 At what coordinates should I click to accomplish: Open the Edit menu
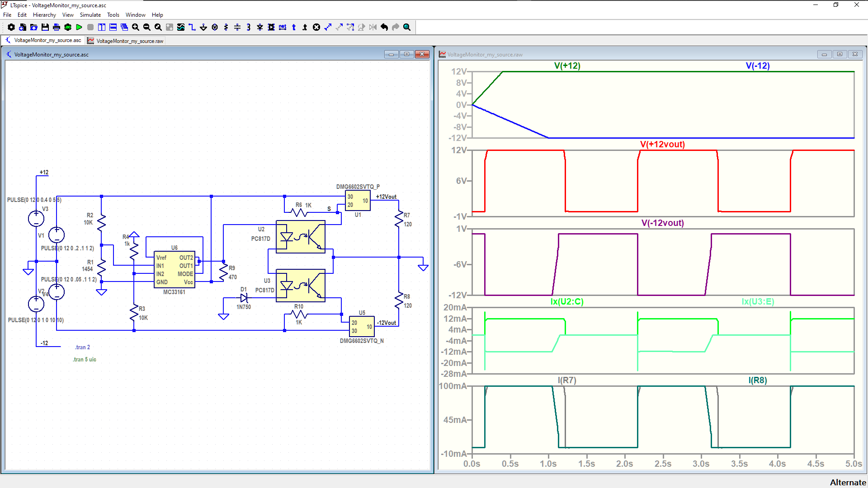[22, 15]
